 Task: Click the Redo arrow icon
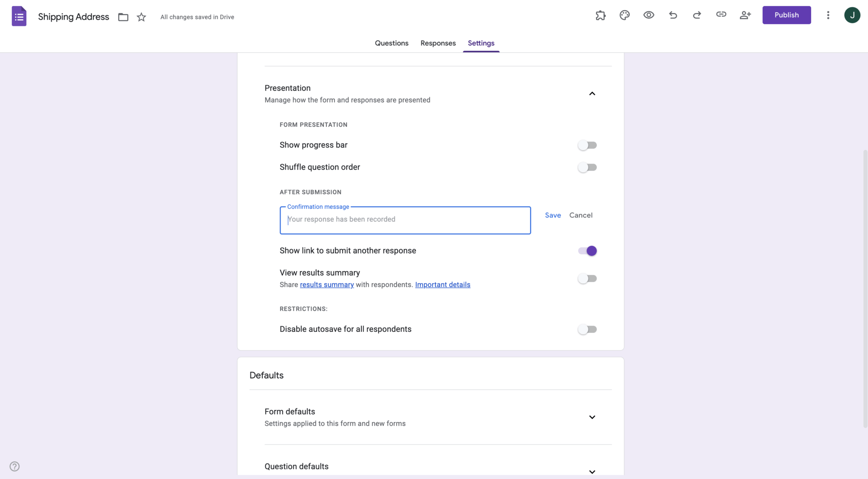tap(697, 15)
